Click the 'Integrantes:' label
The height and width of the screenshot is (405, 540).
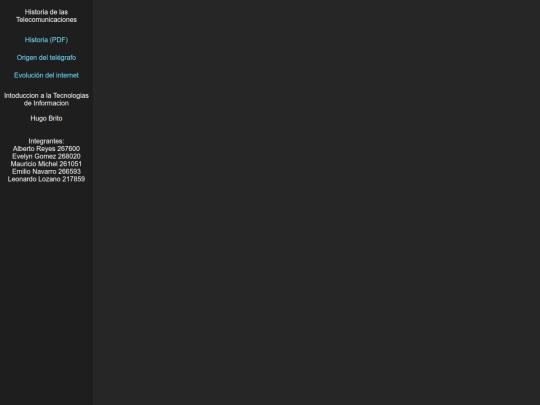(46, 141)
